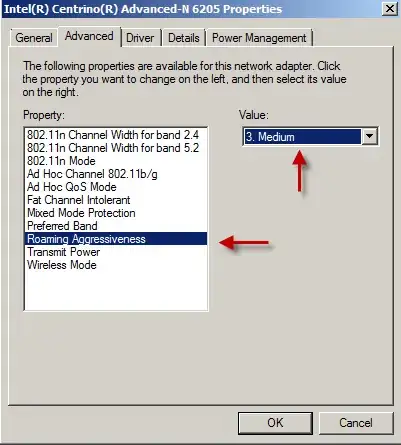This screenshot has width=401, height=445.
Task: Choose the '802.11n Mode' property
Action: point(116,161)
